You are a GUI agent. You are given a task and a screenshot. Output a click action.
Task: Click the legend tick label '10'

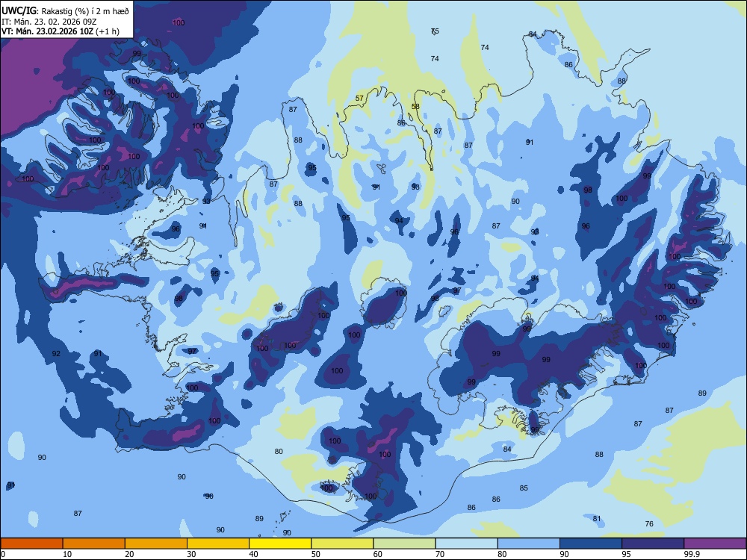point(67,554)
